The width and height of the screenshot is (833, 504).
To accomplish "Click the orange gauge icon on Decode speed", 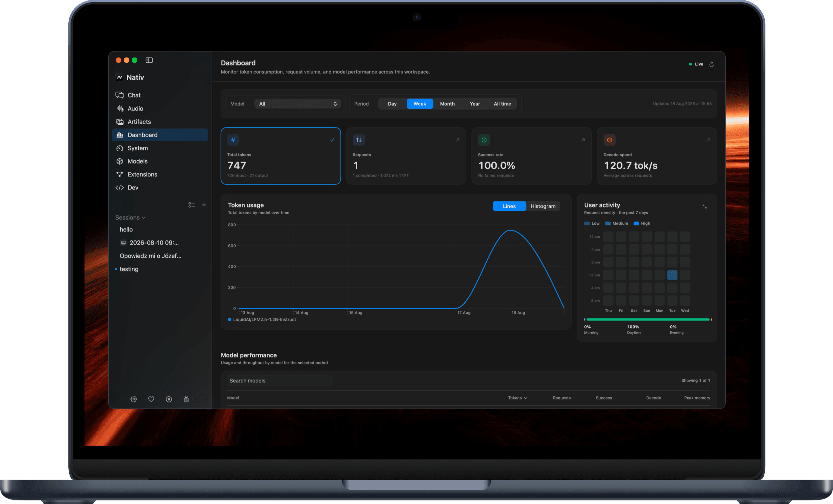I will [x=609, y=140].
